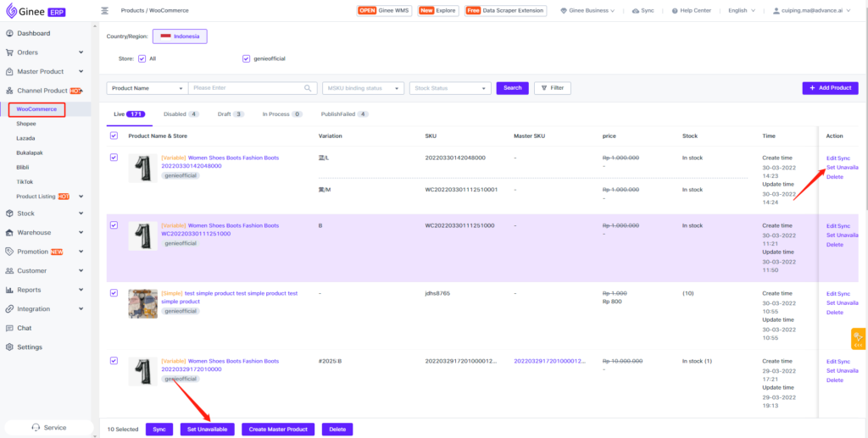868x438 pixels.
Task: Click the Customer people icon
Action: pyautogui.click(x=9, y=271)
